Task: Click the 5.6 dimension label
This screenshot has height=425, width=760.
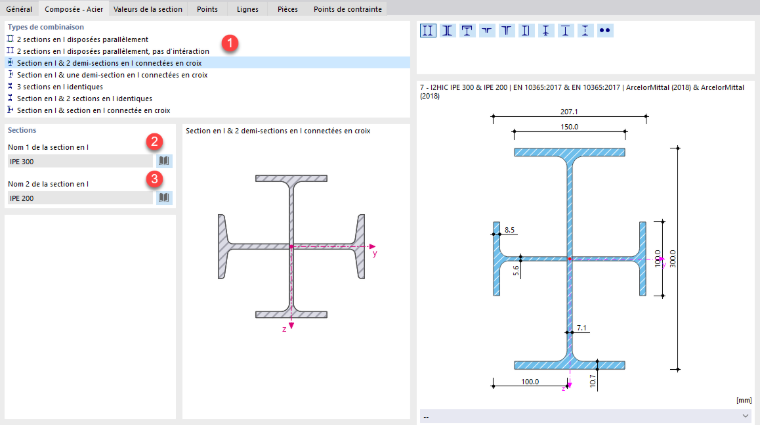Action: [x=516, y=270]
